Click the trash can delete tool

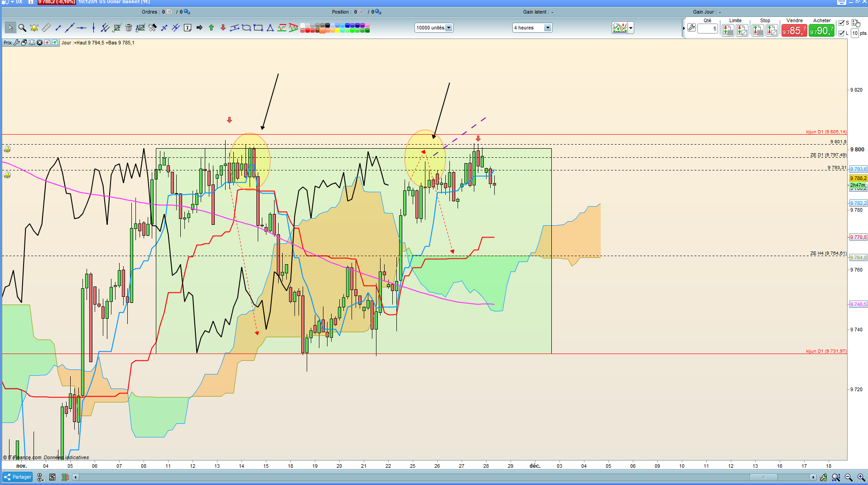coord(129,28)
